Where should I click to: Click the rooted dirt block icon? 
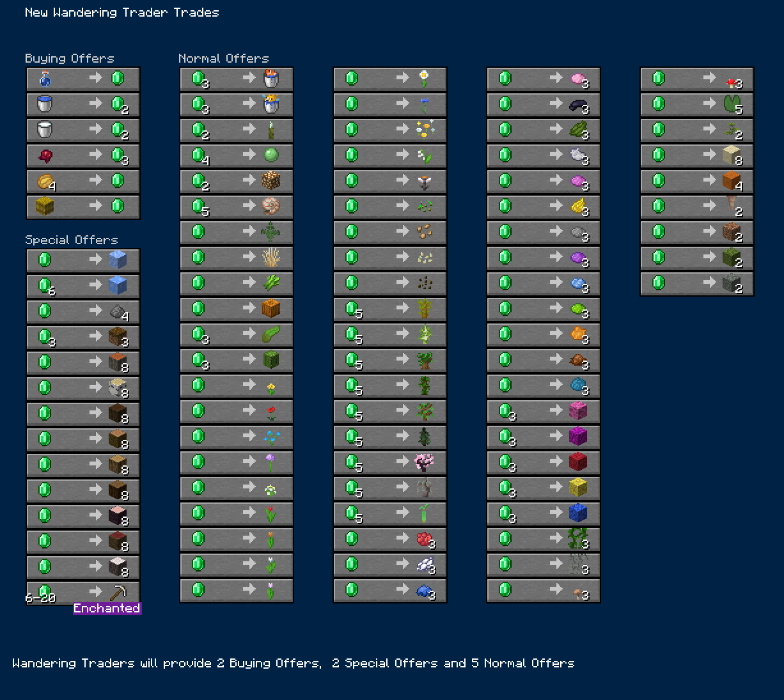click(x=732, y=232)
